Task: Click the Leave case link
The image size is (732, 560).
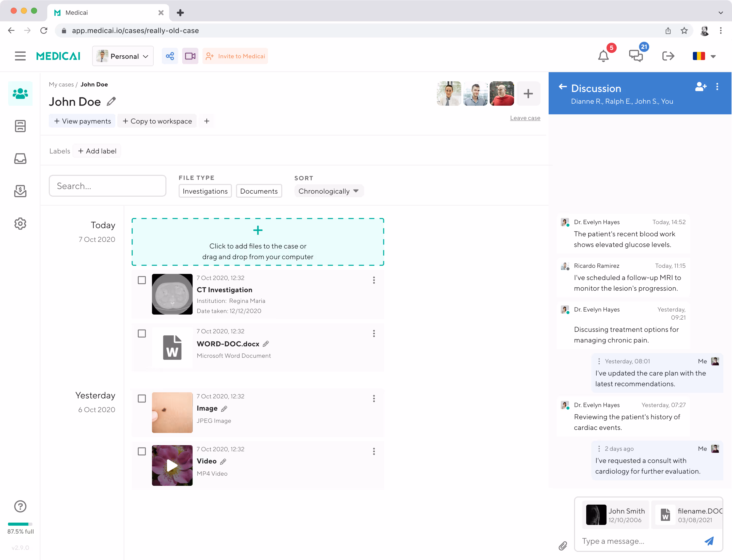Action: 525,118
